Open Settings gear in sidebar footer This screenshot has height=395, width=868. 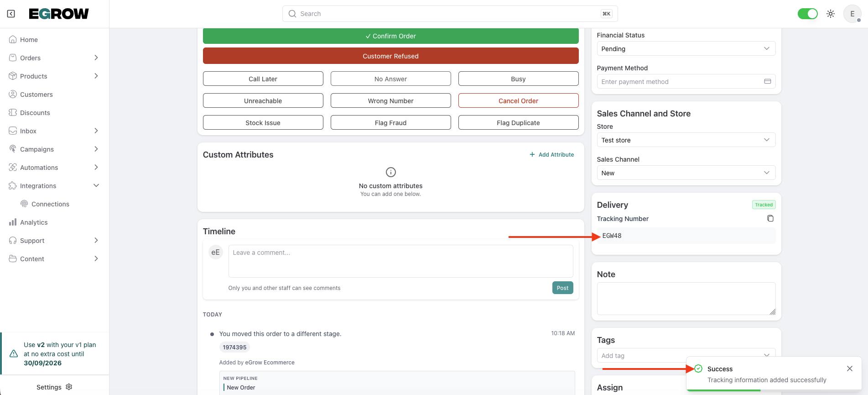click(x=69, y=387)
